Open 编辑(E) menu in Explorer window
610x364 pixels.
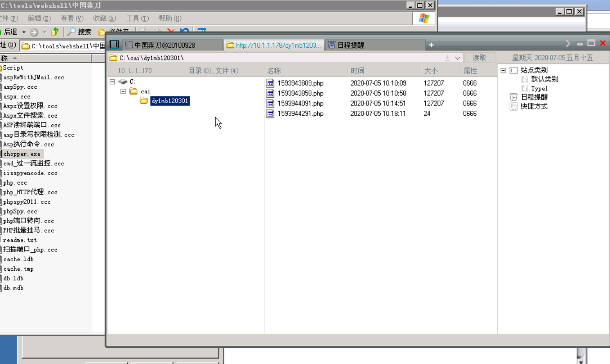click(39, 18)
